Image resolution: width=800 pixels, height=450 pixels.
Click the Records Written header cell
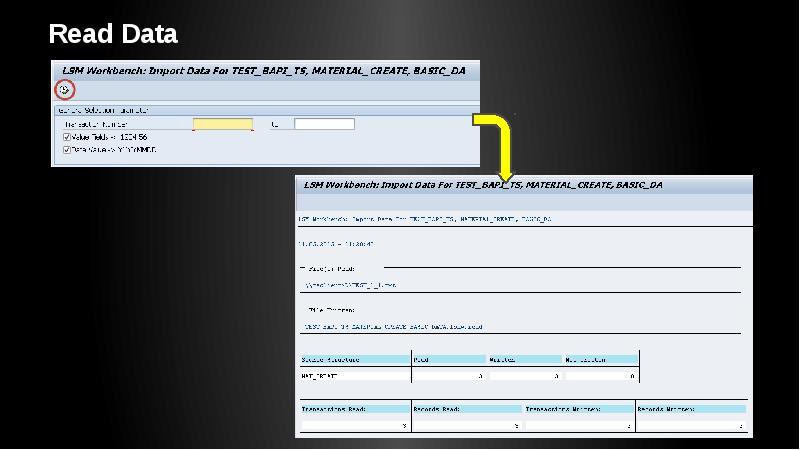[x=691, y=409]
